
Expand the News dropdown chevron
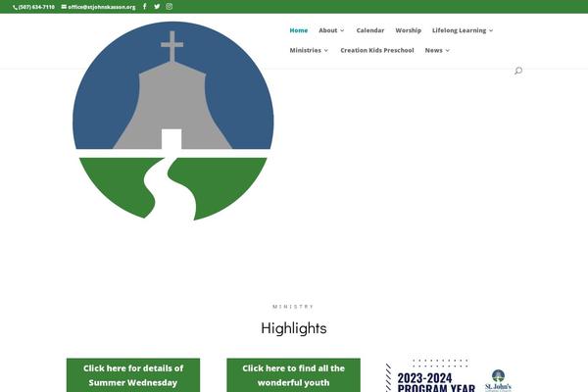[x=448, y=51]
